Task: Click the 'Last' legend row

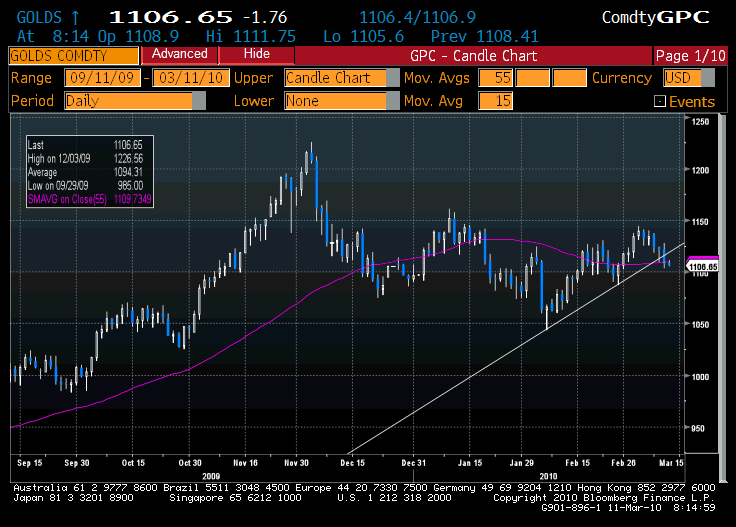Action: pos(85,145)
